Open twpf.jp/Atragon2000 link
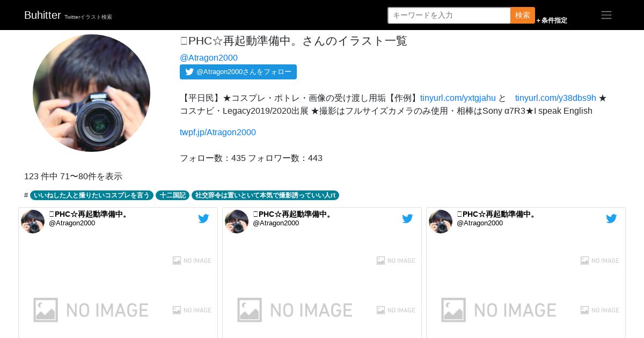This screenshot has width=644, height=338. pyautogui.click(x=218, y=132)
